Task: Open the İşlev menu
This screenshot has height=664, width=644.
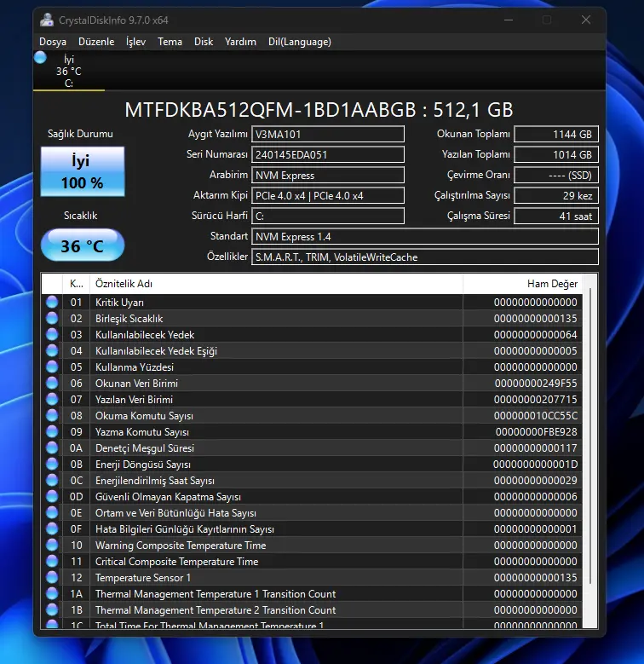Action: 135,42
